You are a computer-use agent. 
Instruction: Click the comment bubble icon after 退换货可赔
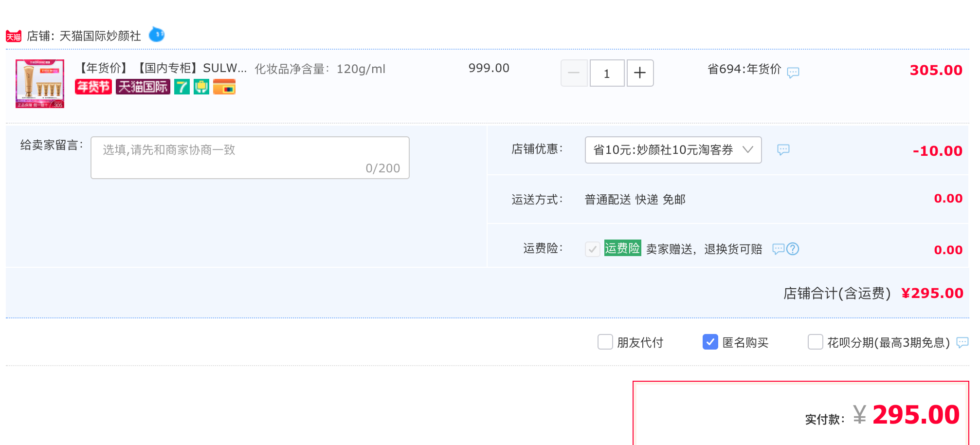tap(779, 249)
